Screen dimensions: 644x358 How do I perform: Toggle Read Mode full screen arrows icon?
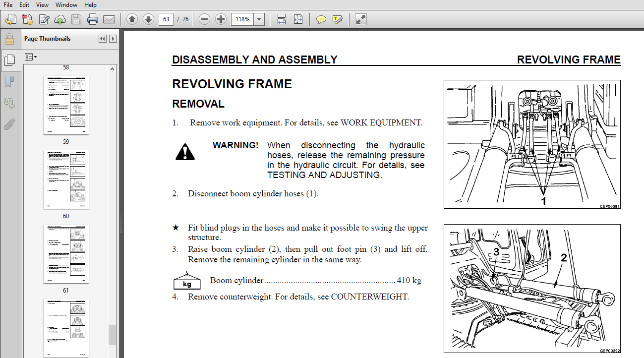point(361,19)
